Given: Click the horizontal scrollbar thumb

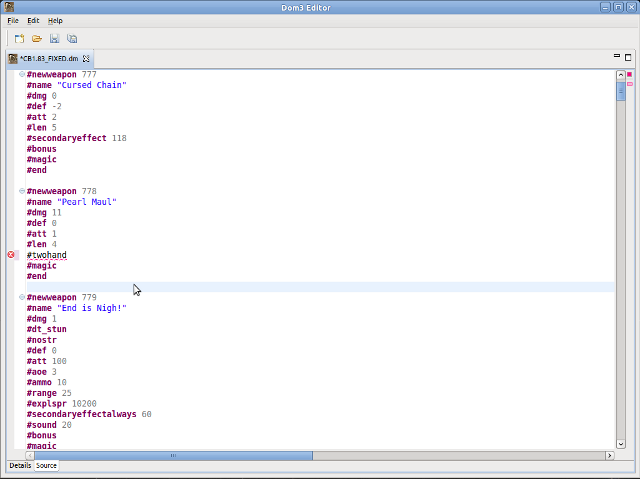Looking at the screenshot, I should coord(172,455).
